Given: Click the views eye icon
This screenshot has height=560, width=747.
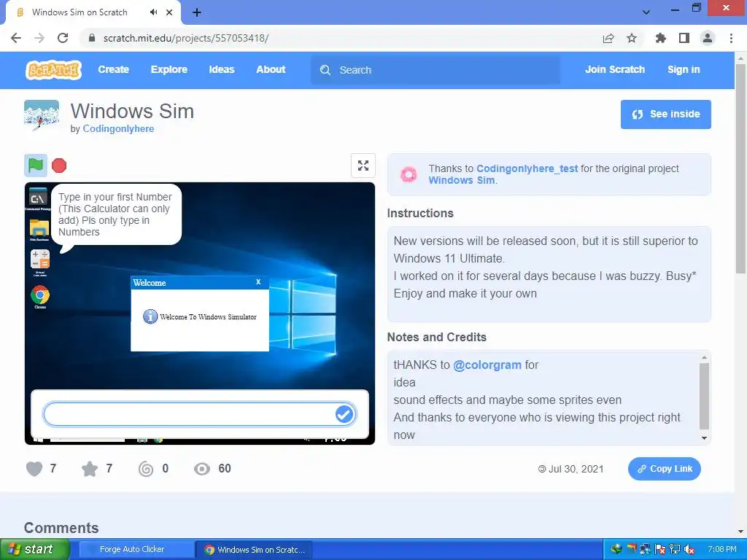Looking at the screenshot, I should point(202,469).
